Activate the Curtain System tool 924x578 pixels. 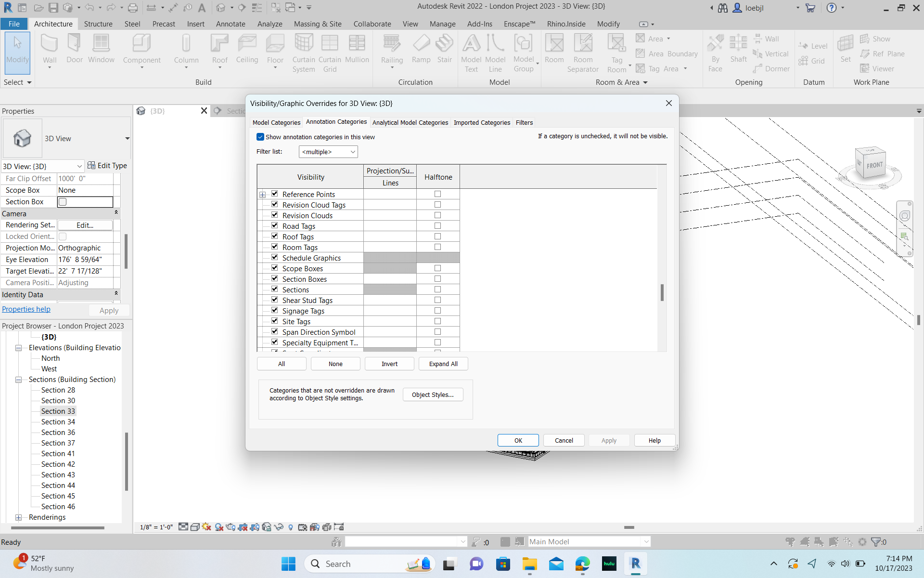click(x=303, y=53)
